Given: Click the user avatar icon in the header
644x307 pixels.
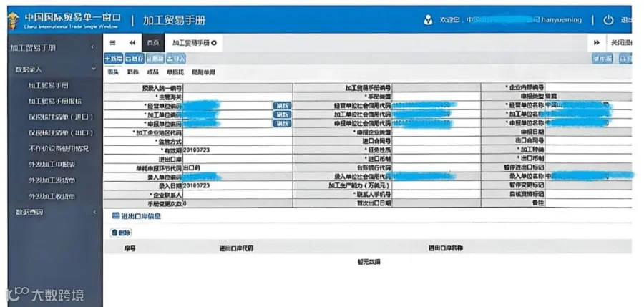Looking at the screenshot, I should click(428, 20).
